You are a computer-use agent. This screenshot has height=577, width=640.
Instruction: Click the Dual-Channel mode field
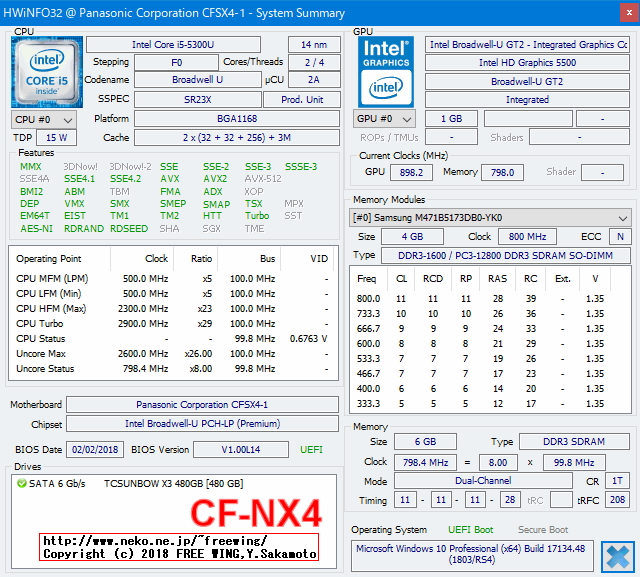pyautogui.click(x=483, y=481)
